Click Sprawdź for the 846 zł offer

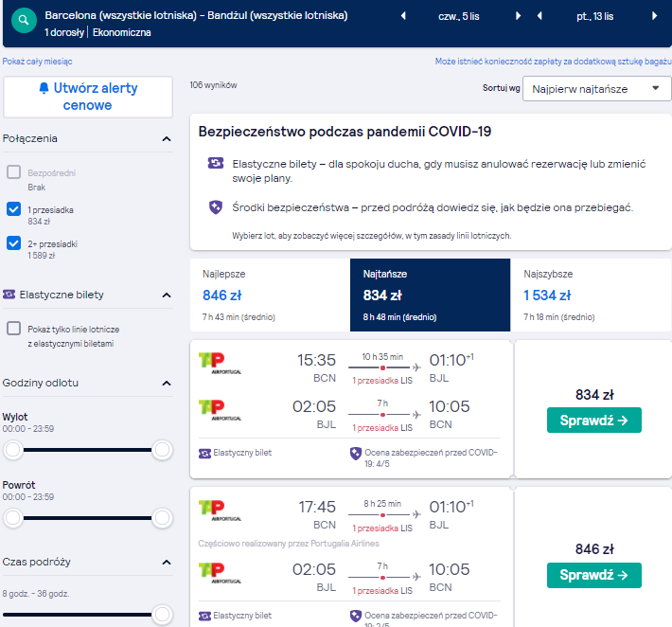tap(594, 575)
